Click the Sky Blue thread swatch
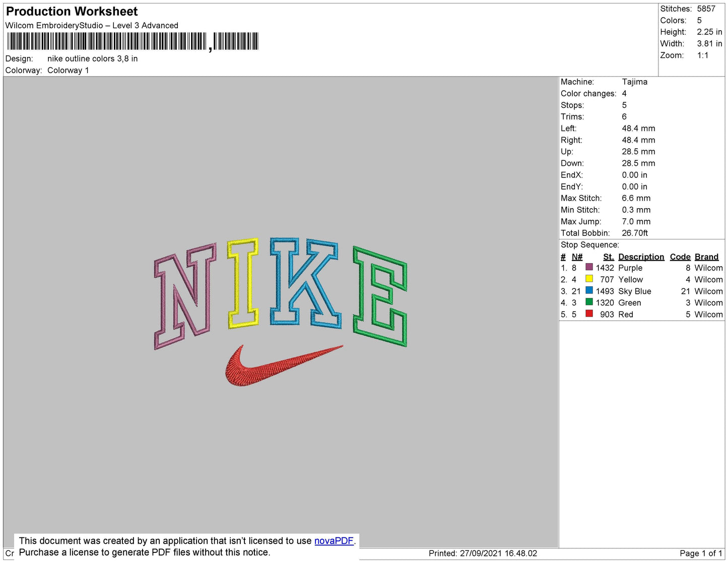The image size is (728, 563). [x=589, y=291]
